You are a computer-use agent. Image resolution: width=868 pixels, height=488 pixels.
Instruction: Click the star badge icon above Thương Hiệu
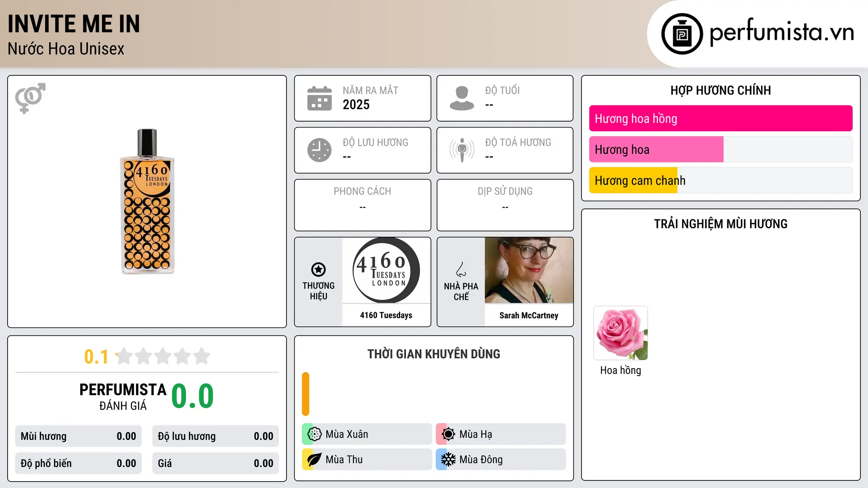[x=318, y=269]
